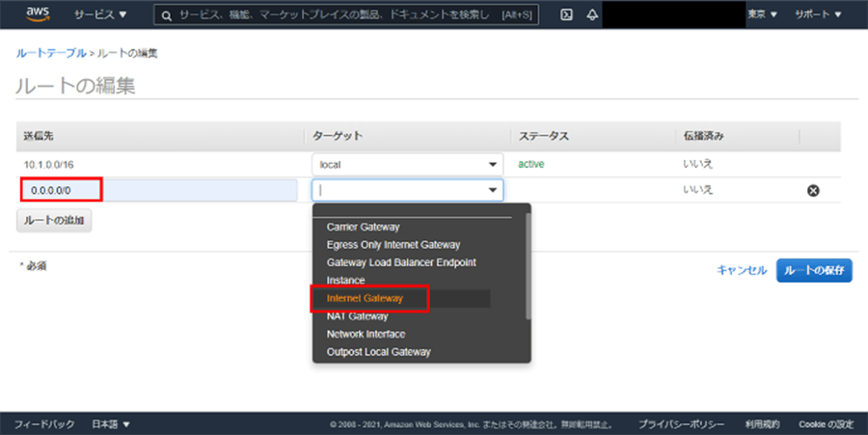Open the 東京 region selector
Screen dimensions: 868x435
(x=762, y=15)
